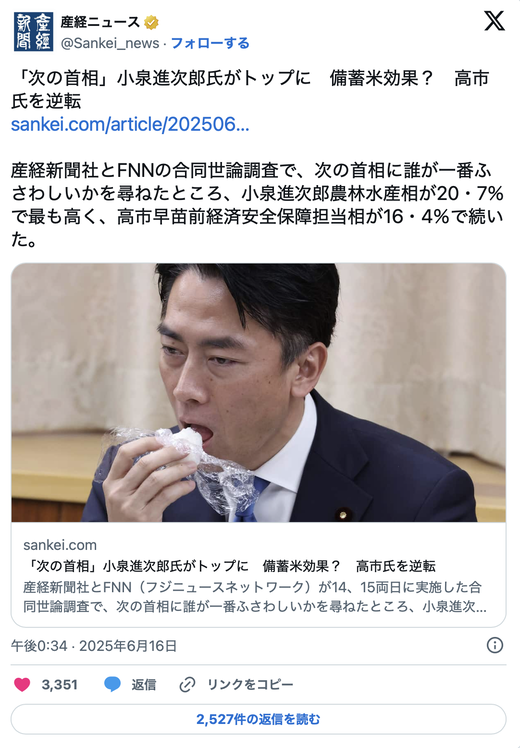This screenshot has width=520, height=748.
Task: Open the info circle icon
Action: 495,645
